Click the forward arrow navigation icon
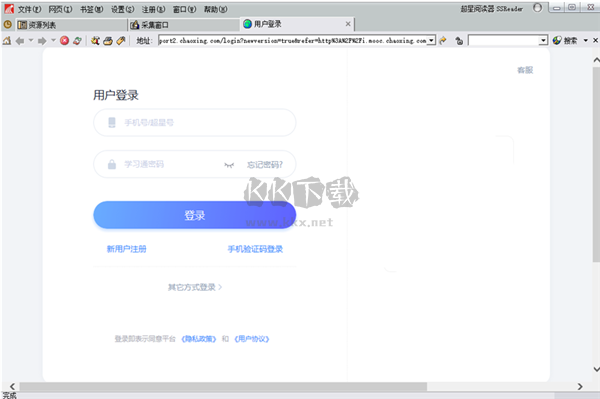 pos(42,41)
